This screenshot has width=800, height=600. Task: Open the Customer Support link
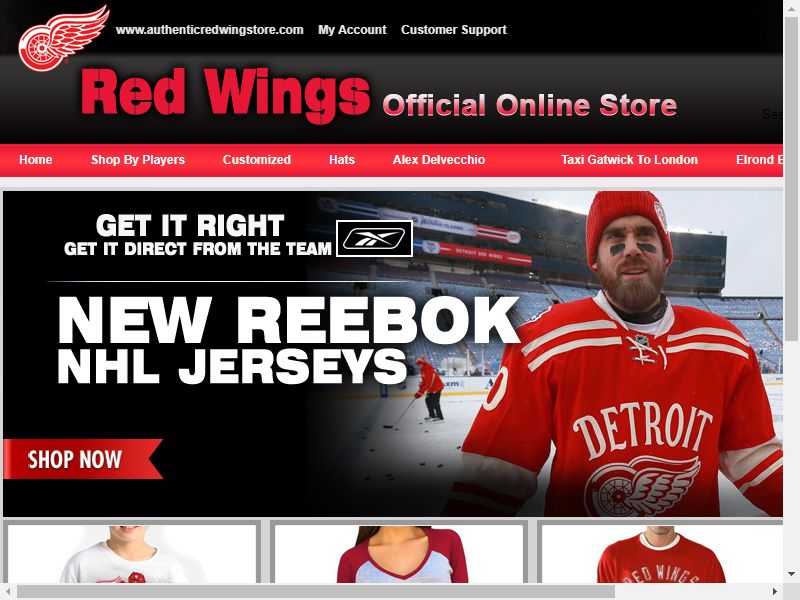tap(454, 30)
